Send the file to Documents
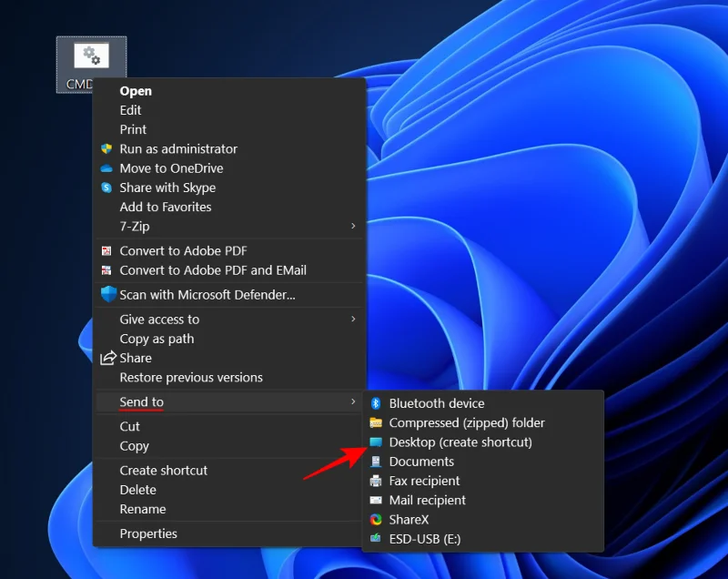728x579 pixels. click(x=421, y=462)
